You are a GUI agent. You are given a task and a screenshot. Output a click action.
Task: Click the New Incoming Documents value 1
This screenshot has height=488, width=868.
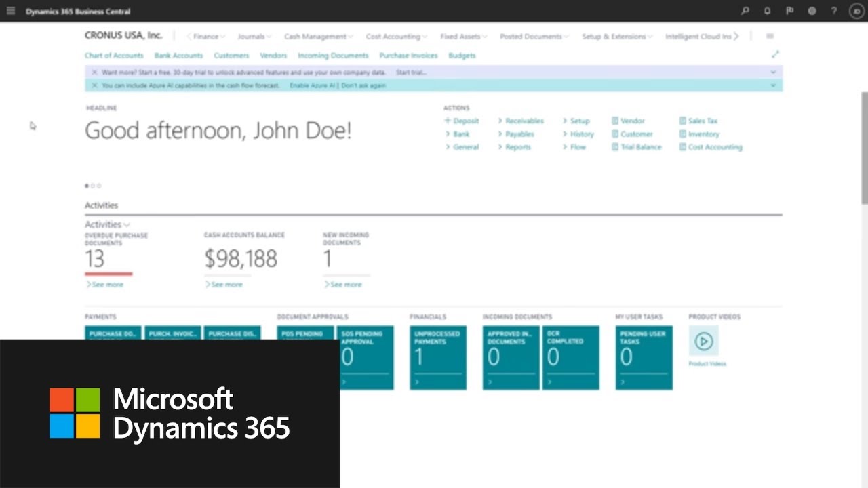328,259
